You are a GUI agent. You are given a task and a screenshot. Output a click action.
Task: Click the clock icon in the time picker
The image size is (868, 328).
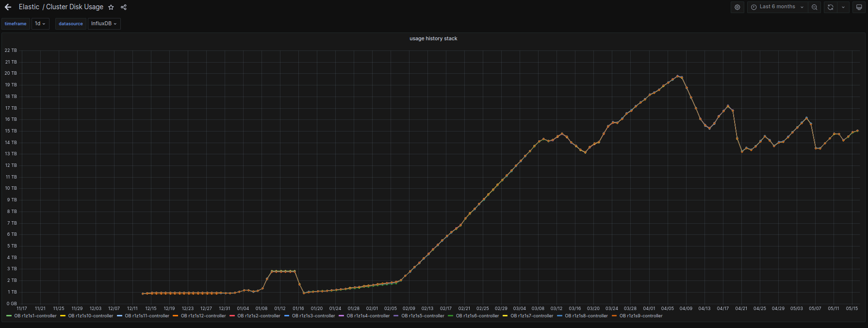pyautogui.click(x=753, y=7)
